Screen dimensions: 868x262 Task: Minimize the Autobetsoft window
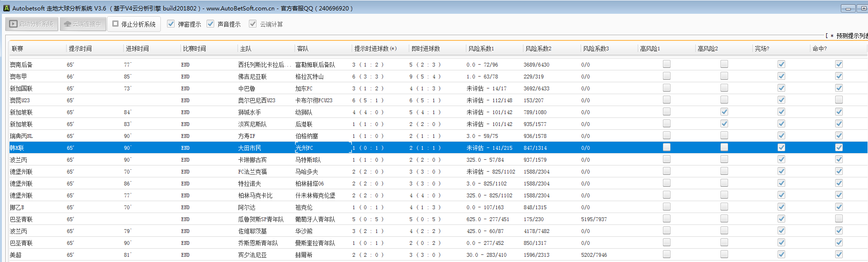tap(848, 9)
